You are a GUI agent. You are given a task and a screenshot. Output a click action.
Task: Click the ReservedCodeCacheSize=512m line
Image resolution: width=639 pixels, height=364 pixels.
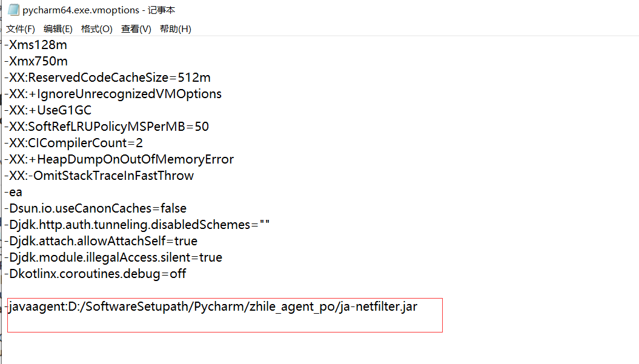tap(108, 78)
